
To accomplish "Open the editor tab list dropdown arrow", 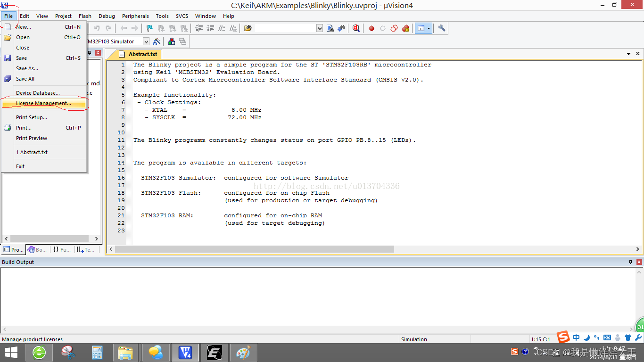I will (629, 54).
